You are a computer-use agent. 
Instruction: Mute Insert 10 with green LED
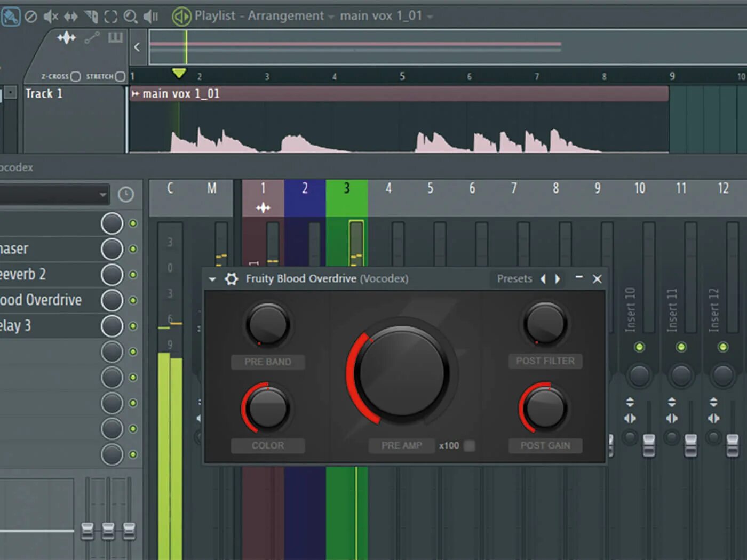point(639,347)
